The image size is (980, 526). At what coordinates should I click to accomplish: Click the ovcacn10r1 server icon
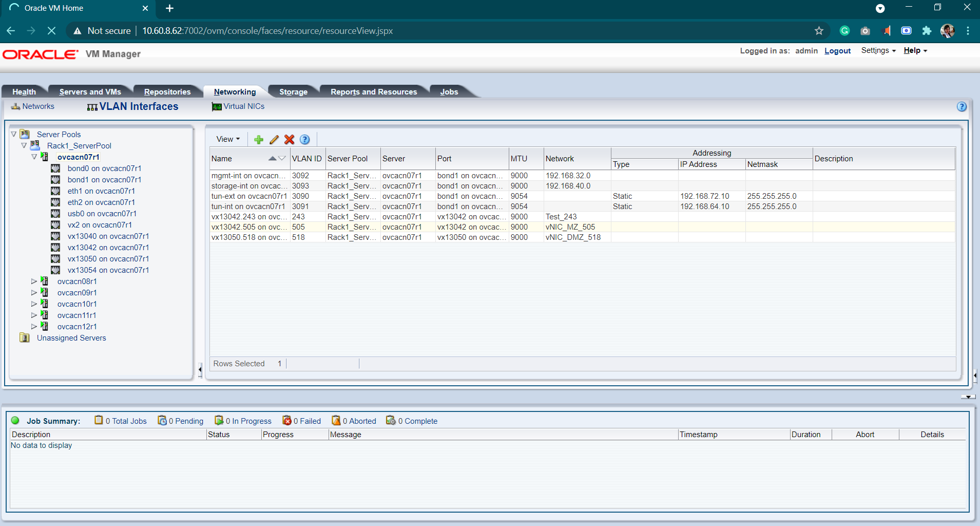(45, 304)
